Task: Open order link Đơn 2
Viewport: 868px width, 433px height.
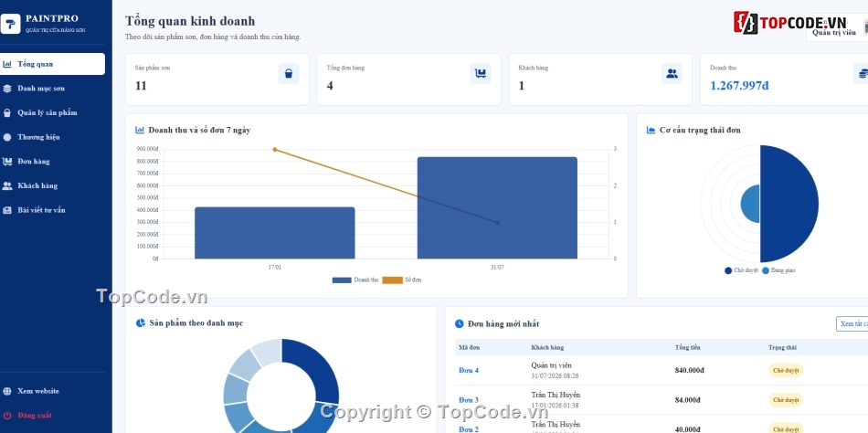Action: (469, 429)
